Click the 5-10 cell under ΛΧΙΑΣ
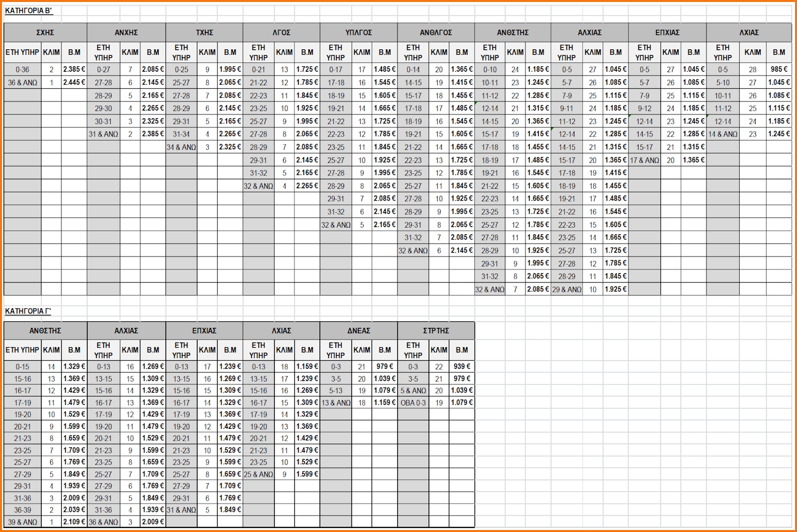Screen dimensions: 797x532 723,82
